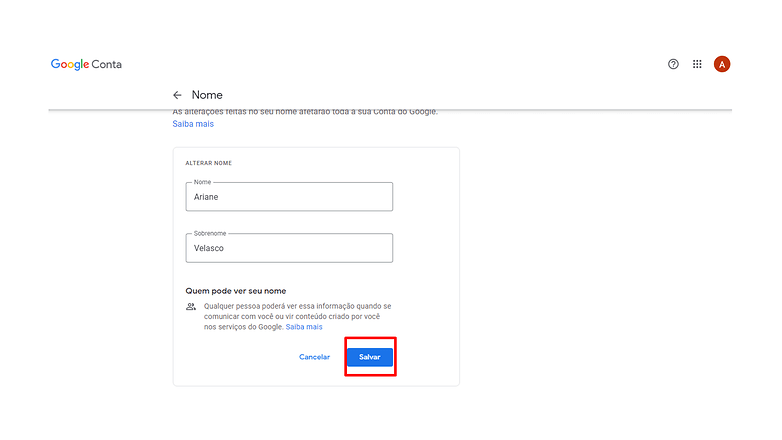
Task: Open the Saiba mais link under the header
Action: [x=193, y=124]
